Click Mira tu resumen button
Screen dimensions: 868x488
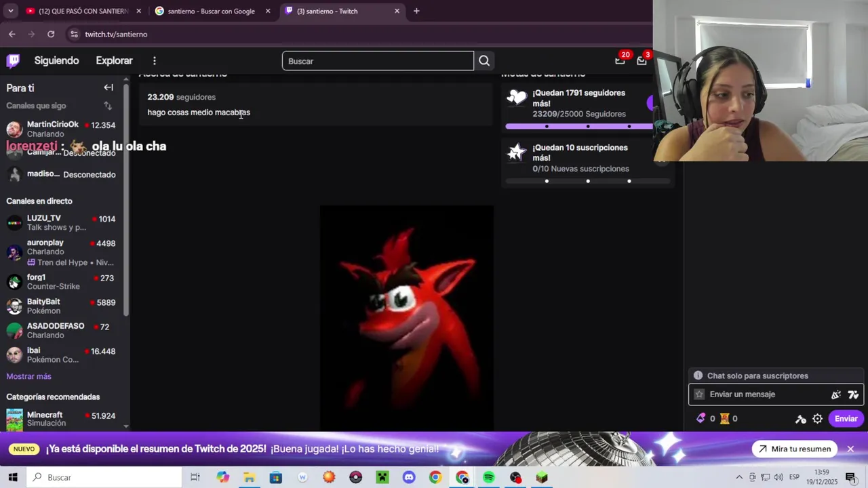point(793,449)
